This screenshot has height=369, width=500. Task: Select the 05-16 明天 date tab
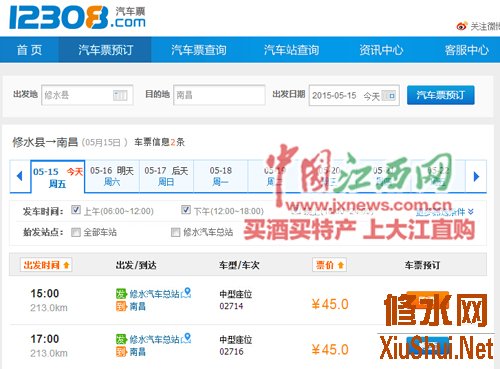coord(112,176)
